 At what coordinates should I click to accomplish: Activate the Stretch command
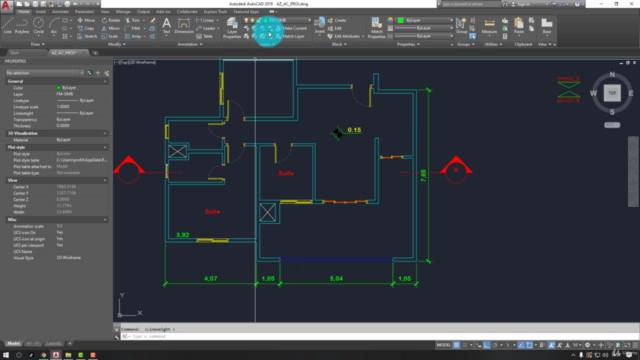[87, 36]
